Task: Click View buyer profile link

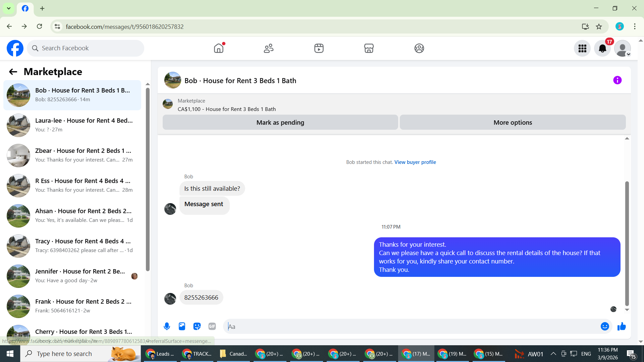Action: [x=415, y=162]
